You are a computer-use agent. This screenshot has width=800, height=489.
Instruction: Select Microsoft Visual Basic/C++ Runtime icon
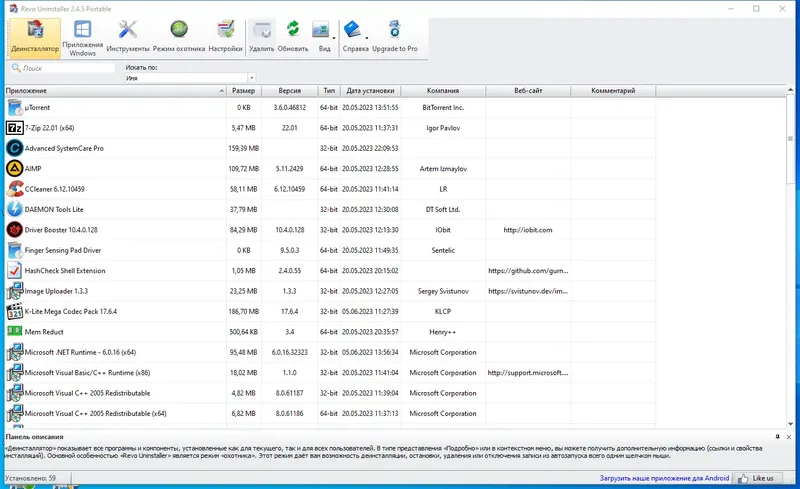click(x=15, y=373)
